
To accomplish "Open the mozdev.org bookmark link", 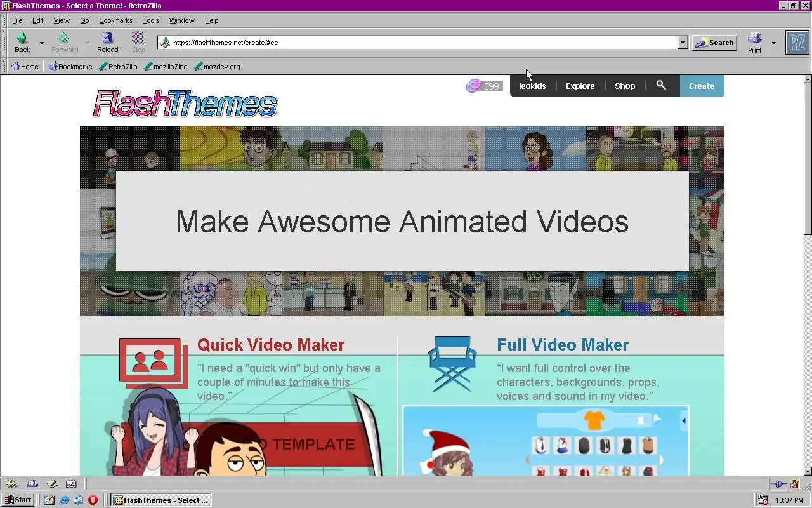I will (x=216, y=66).
